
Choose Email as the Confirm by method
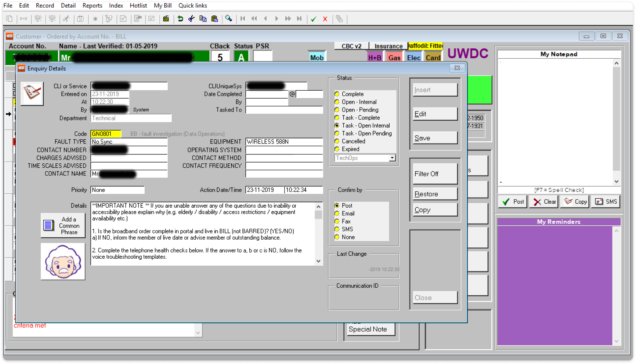click(337, 214)
